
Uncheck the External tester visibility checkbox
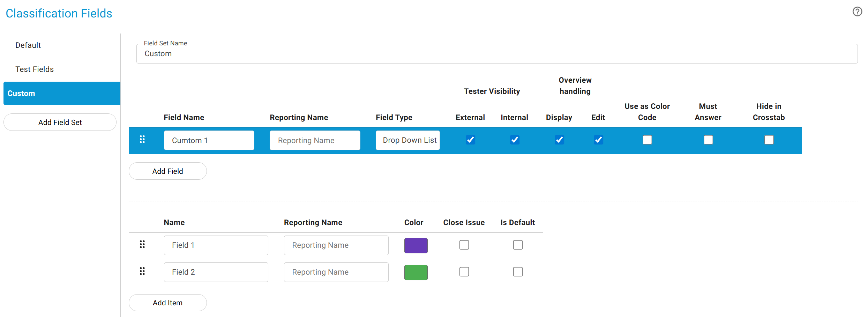tap(470, 140)
